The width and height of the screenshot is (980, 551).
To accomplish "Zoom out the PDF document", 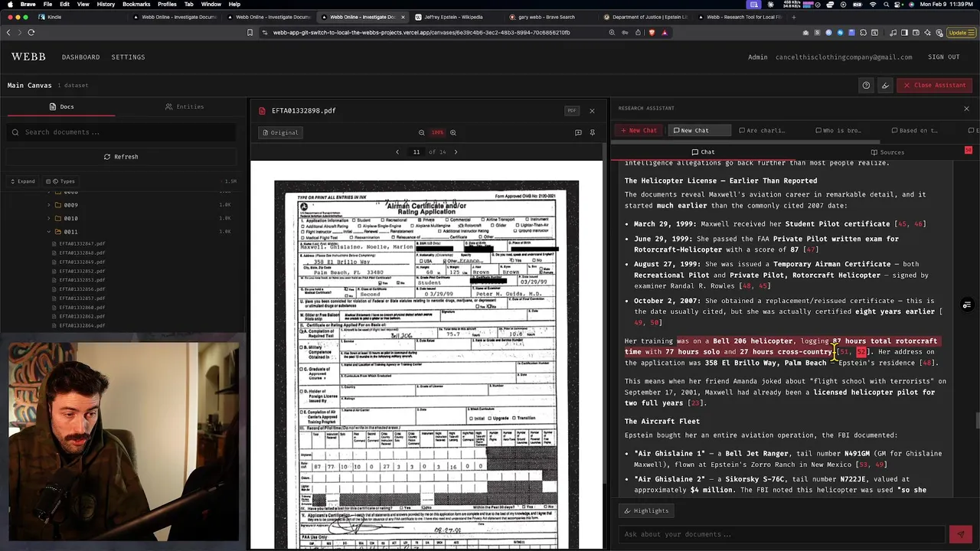I will tap(421, 132).
